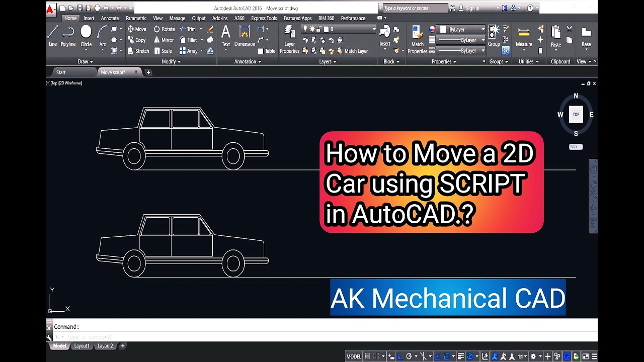
Task: Click Insert block tool
Action: pyautogui.click(x=385, y=36)
